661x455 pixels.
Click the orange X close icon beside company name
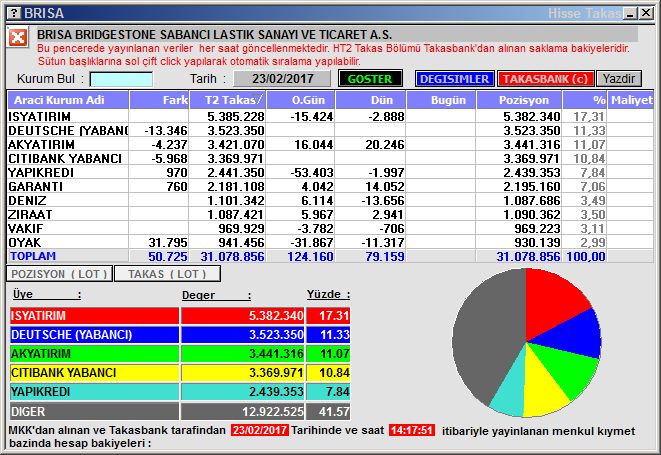click(18, 38)
